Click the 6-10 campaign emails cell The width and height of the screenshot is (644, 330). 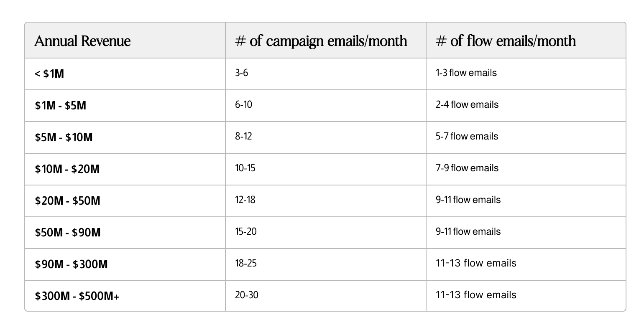coord(243,104)
